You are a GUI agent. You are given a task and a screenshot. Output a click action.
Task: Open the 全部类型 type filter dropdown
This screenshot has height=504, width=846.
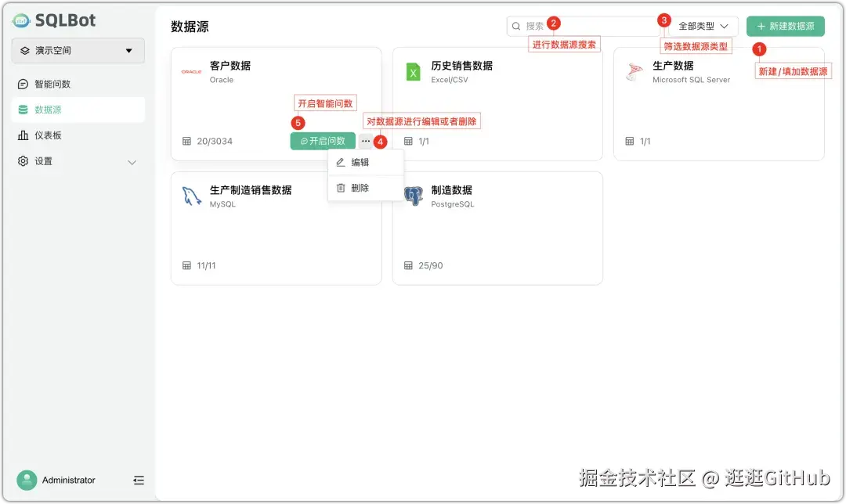click(700, 26)
